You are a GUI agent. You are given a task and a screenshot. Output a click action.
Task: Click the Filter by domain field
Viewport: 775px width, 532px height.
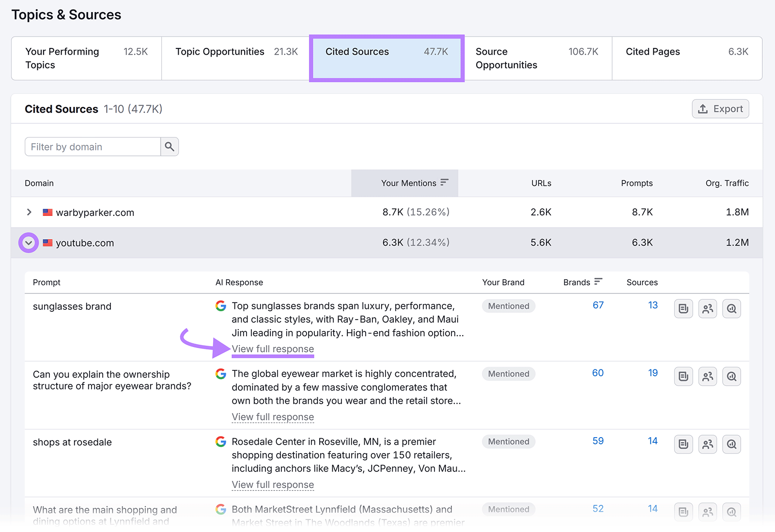[93, 147]
